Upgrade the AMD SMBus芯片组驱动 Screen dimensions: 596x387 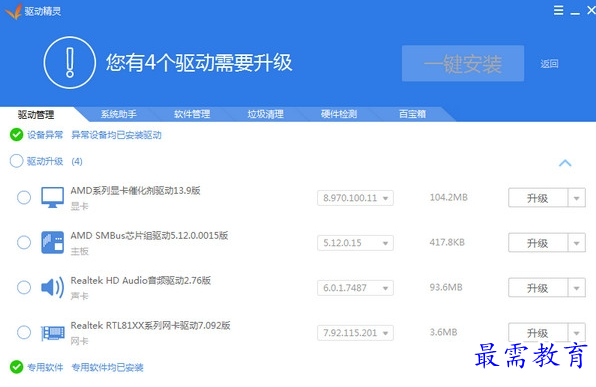[538, 243]
